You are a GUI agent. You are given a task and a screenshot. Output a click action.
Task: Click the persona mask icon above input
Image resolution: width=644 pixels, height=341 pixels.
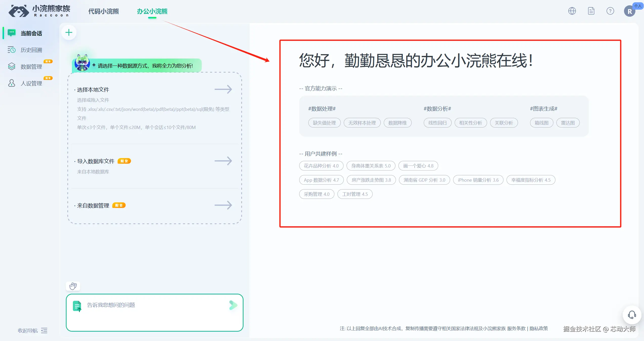73,286
